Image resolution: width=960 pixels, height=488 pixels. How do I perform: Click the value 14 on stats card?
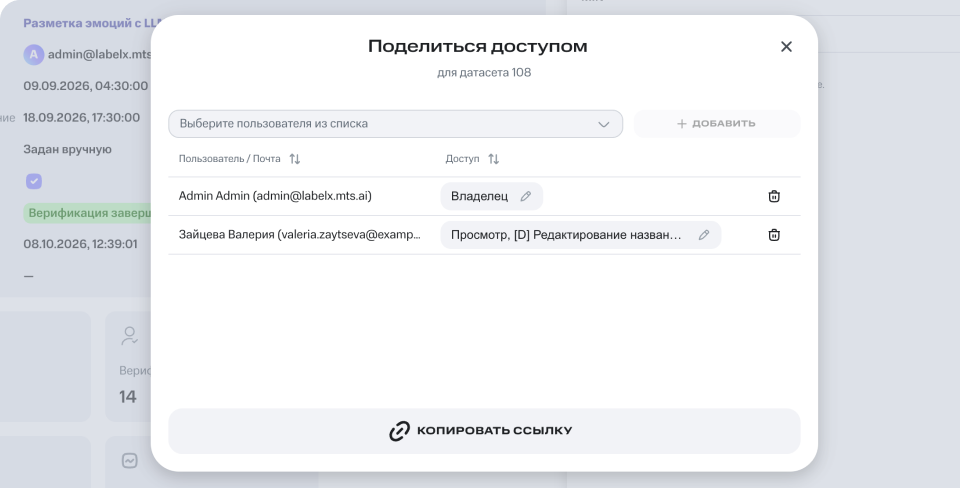[127, 397]
